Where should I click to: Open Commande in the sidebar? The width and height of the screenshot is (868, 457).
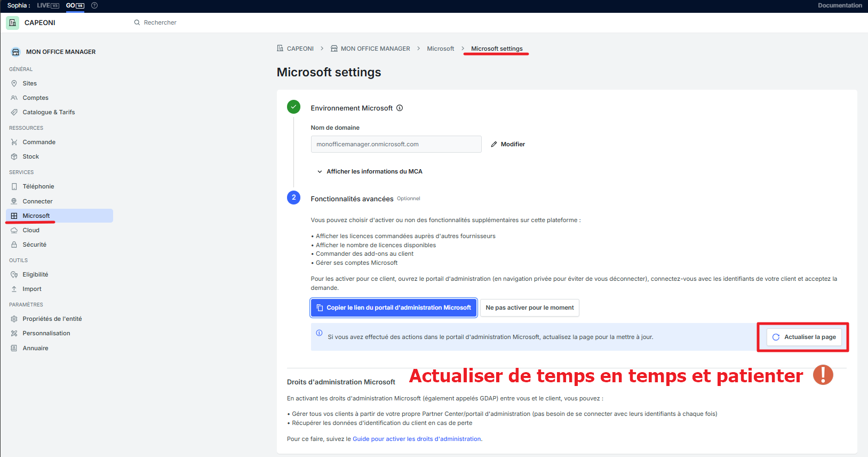pos(39,142)
